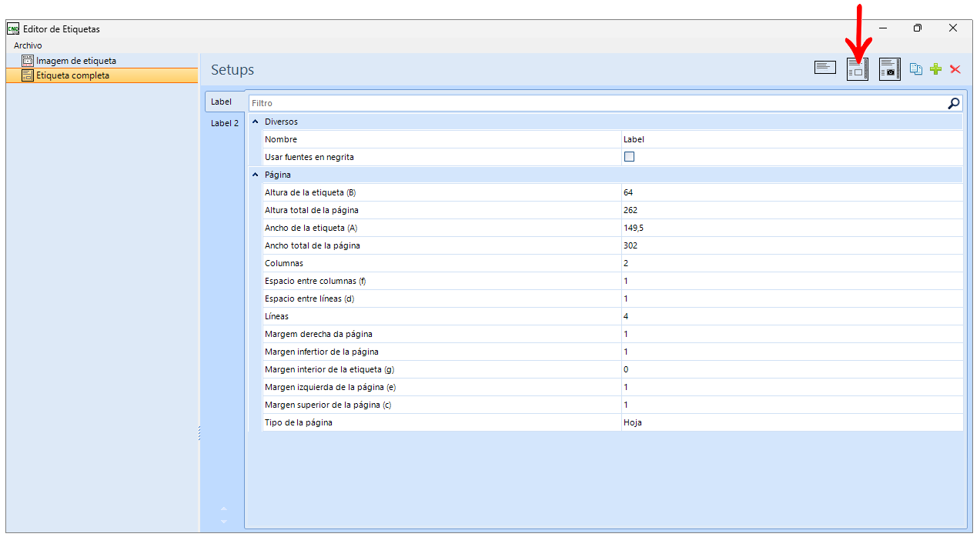Minimize the Editor de Etiquetas window
The width and height of the screenshot is (980, 537).
(x=882, y=28)
